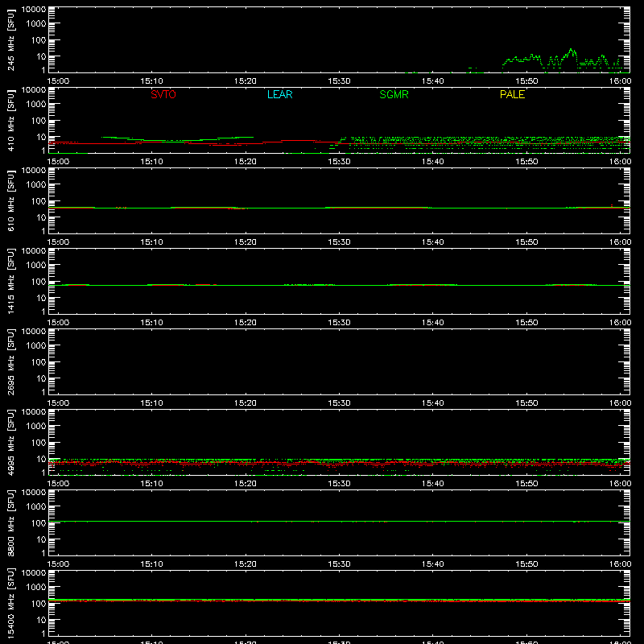Viewport: 644px width, 644px height.
Task: Click 15:40 tick label under 1415 MHz panel
Action: [433, 323]
